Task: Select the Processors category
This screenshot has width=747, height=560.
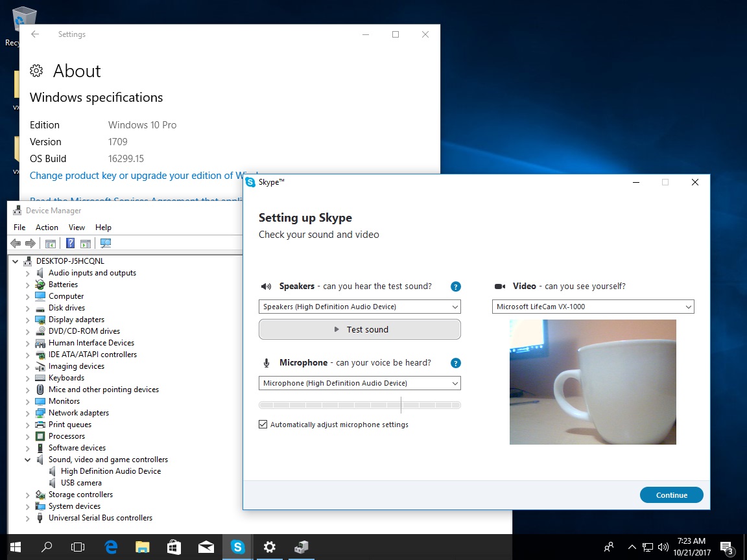Action: 67,436
